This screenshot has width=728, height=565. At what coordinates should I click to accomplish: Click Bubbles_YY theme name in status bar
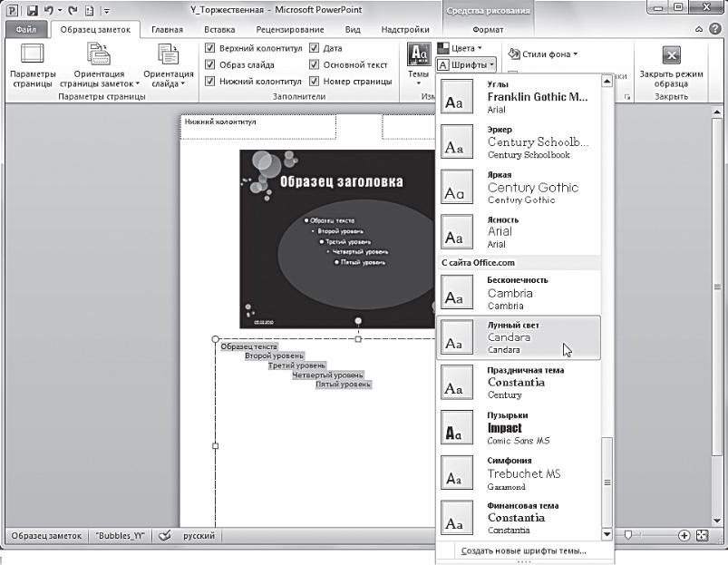click(x=121, y=535)
